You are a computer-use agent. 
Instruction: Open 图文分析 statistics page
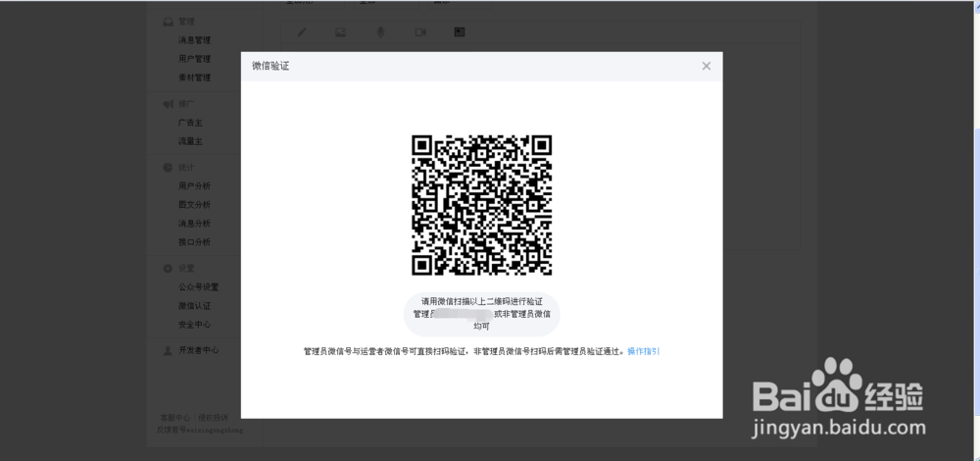click(194, 205)
